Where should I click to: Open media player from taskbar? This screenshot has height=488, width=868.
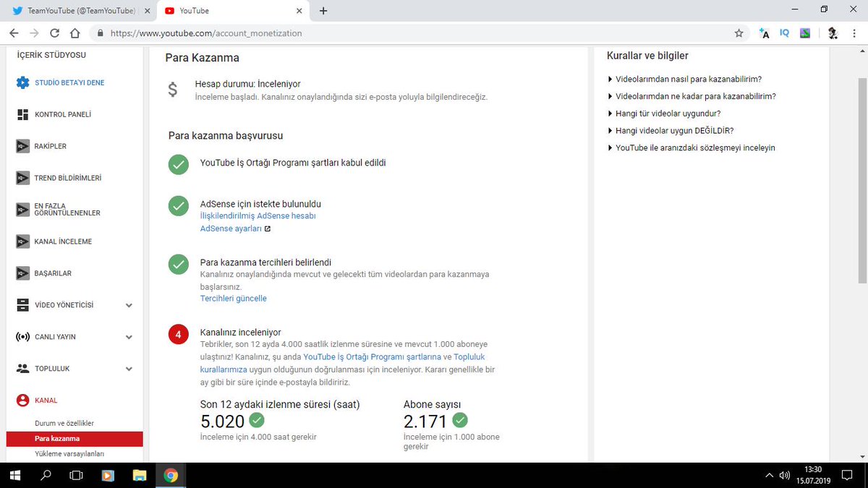(x=108, y=475)
